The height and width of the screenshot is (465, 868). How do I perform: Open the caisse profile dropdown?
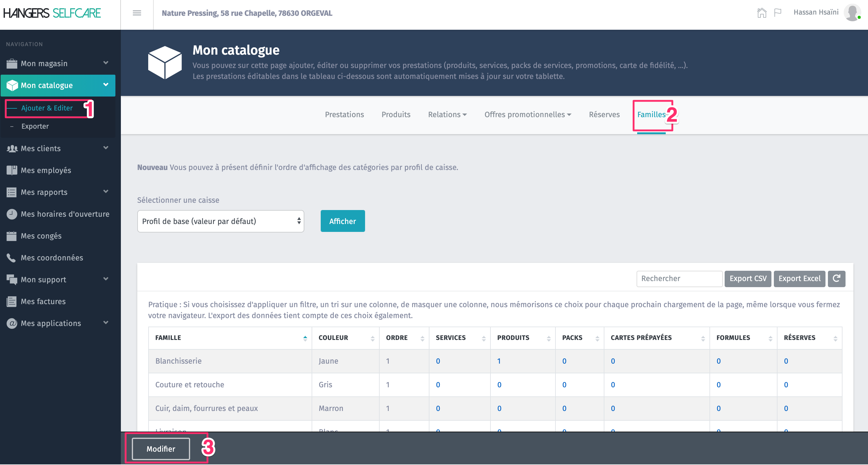click(x=220, y=221)
